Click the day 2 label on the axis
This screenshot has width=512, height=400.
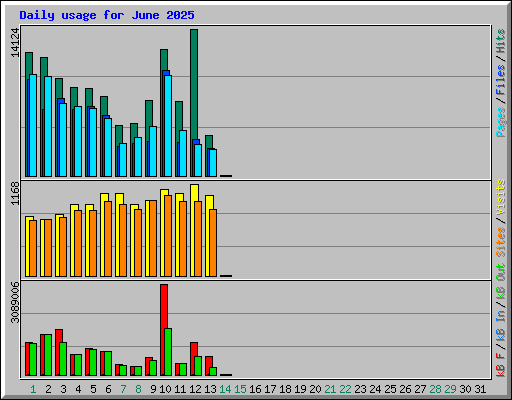click(x=48, y=389)
